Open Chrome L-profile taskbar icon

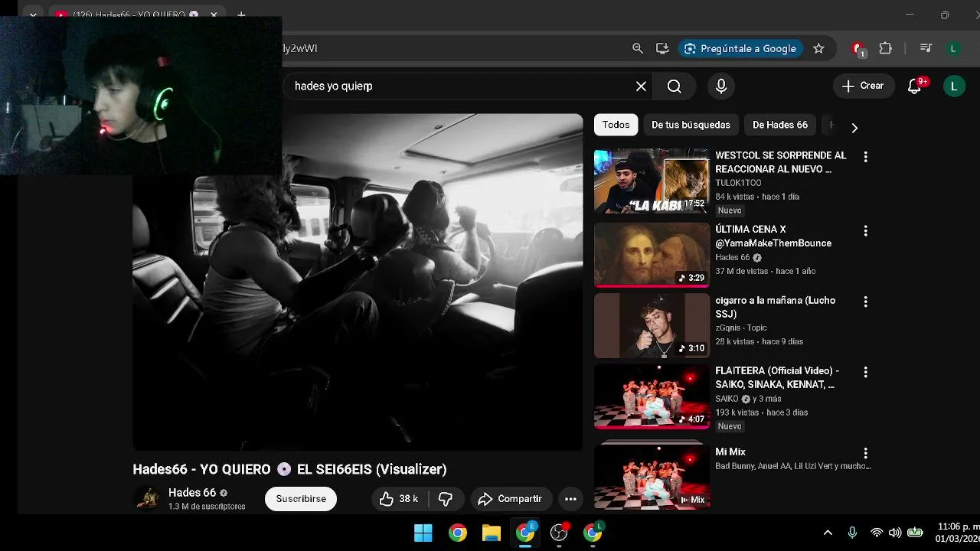click(x=593, y=533)
